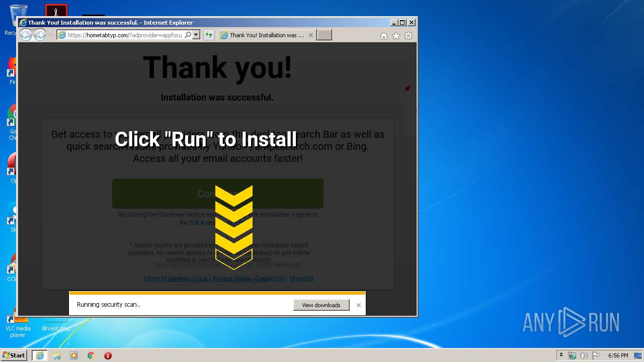644x362 pixels.
Task: Maximize the Internet Explorer window
Action: point(403,23)
